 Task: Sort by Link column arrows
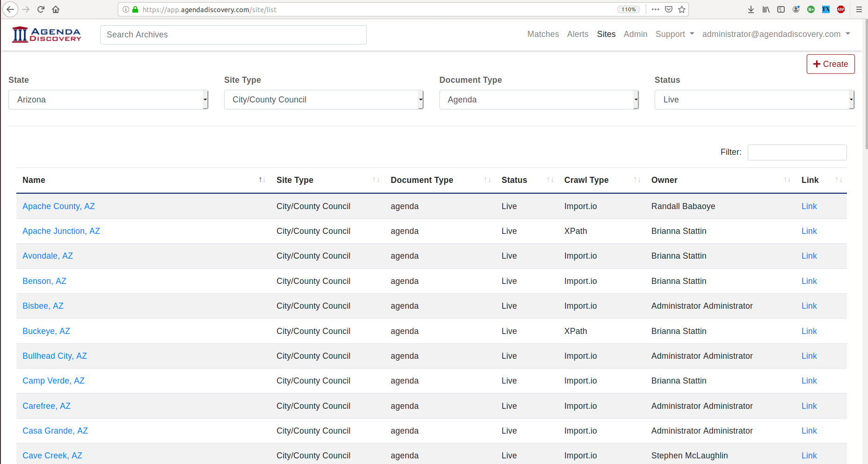coord(839,180)
